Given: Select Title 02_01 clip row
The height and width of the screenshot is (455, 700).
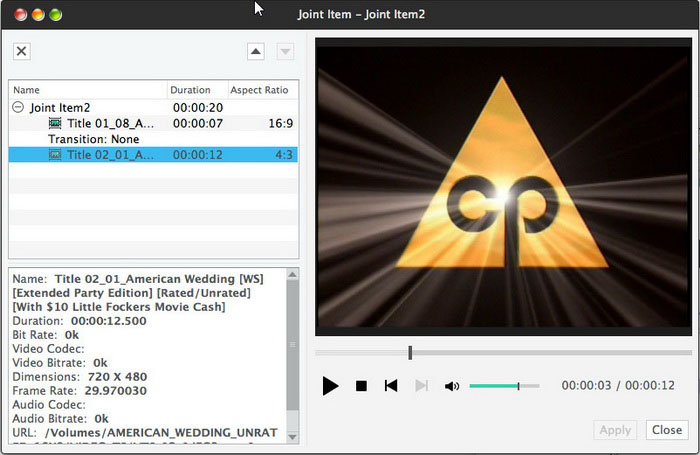Looking at the screenshot, I should coord(112,155).
